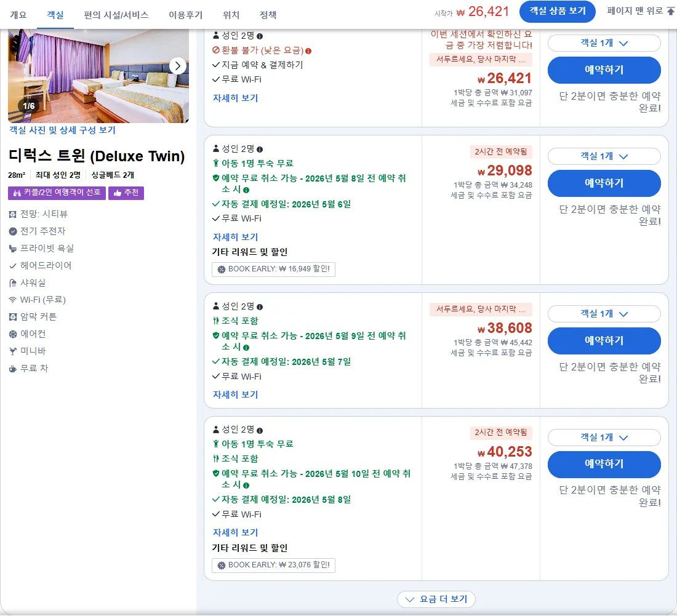The width and height of the screenshot is (677, 616).
Task: Click the air conditioner icon beside 에어컨
Action: tap(13, 334)
